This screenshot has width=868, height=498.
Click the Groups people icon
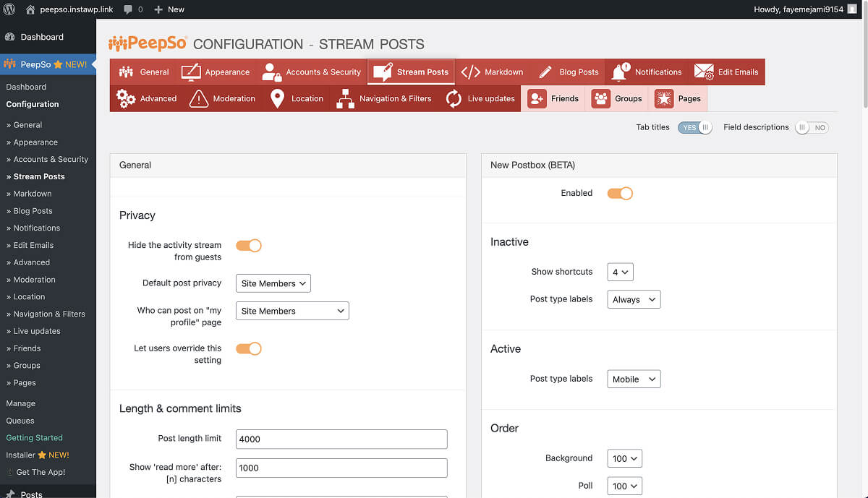click(x=600, y=98)
